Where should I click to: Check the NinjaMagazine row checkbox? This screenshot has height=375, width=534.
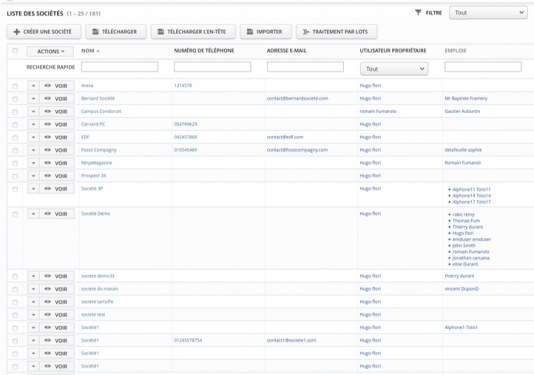tap(15, 163)
